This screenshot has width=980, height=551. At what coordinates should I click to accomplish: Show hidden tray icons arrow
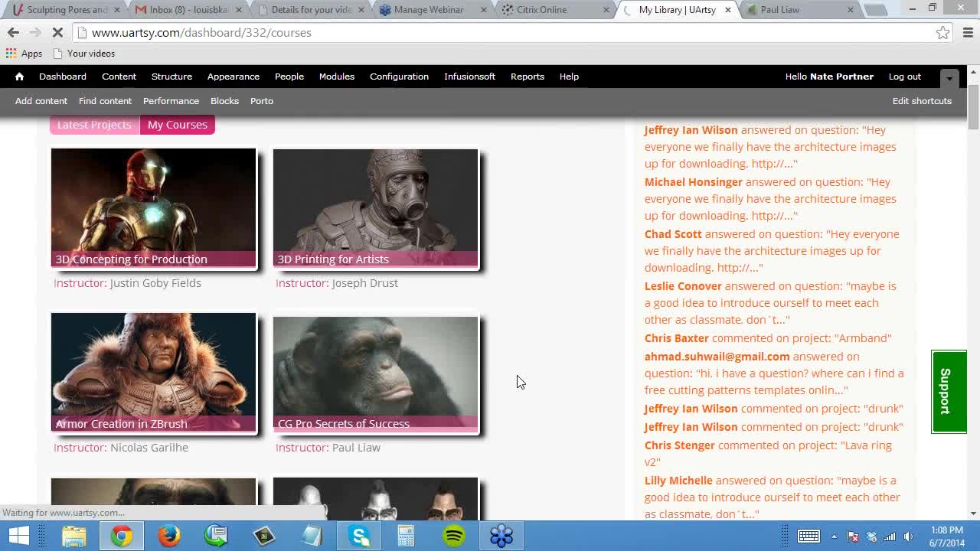(x=834, y=536)
